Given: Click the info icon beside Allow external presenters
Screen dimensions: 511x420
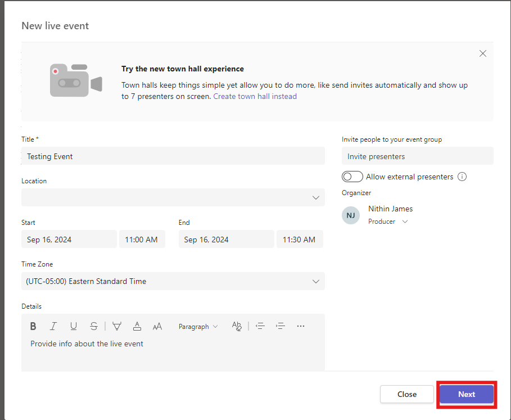Looking at the screenshot, I should [x=462, y=177].
